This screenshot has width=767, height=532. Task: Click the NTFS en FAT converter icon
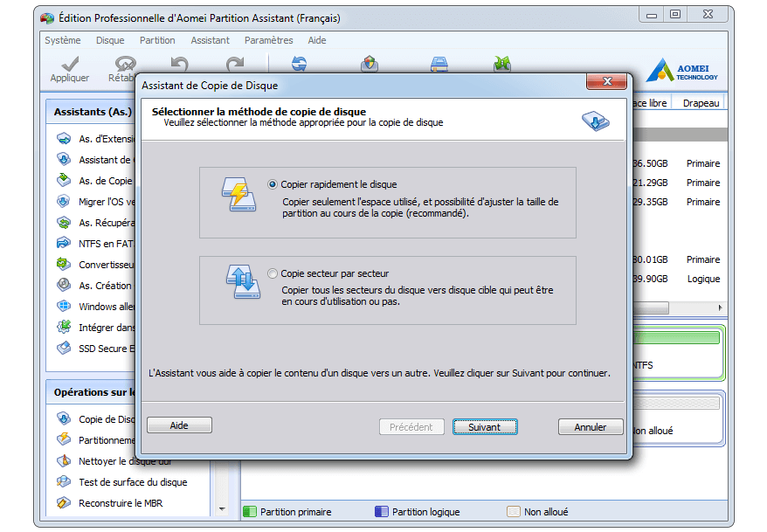[64, 244]
